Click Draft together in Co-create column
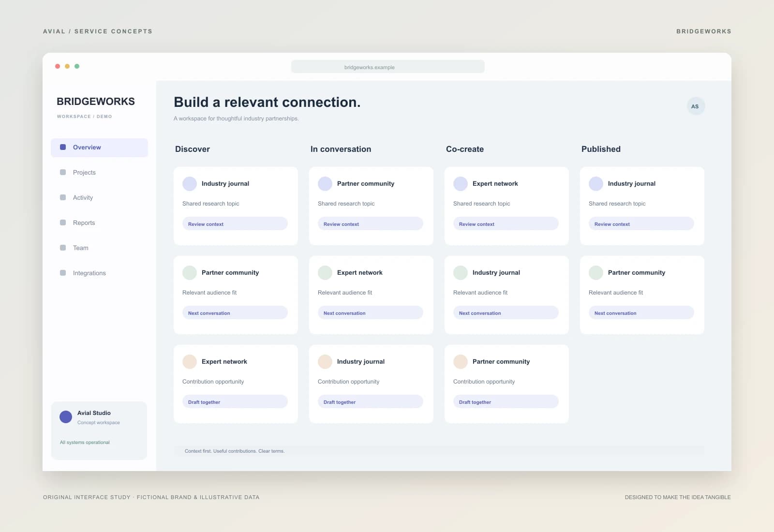Screen dimensions: 774x532 pos(506,402)
